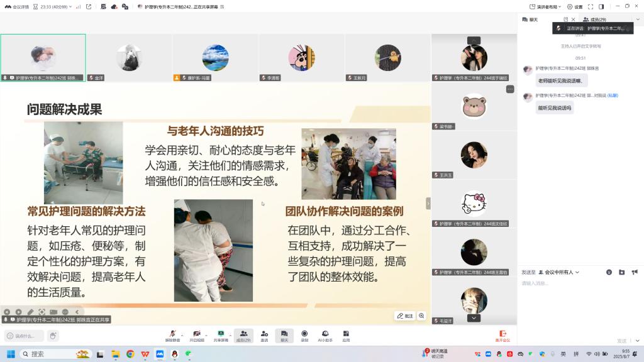Viewport: 644px width, 362px height.
Task: Open Windows Start menu on taskbar
Action: [10, 354]
